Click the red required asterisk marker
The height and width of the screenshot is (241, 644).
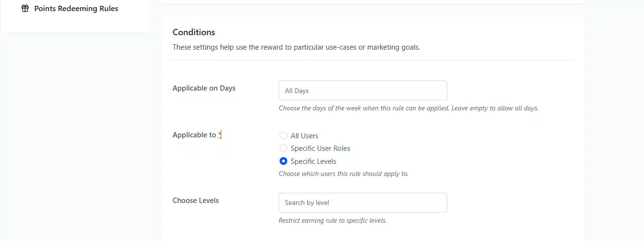point(219,134)
